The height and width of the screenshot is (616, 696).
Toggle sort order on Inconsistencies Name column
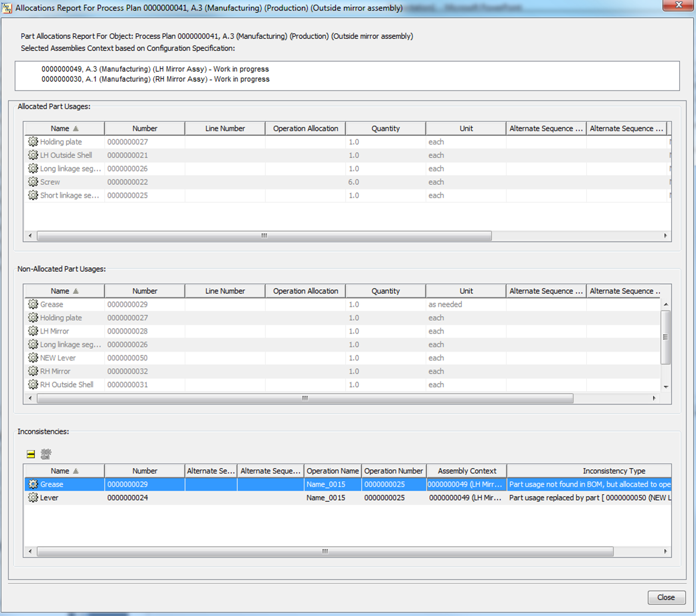[x=64, y=471]
